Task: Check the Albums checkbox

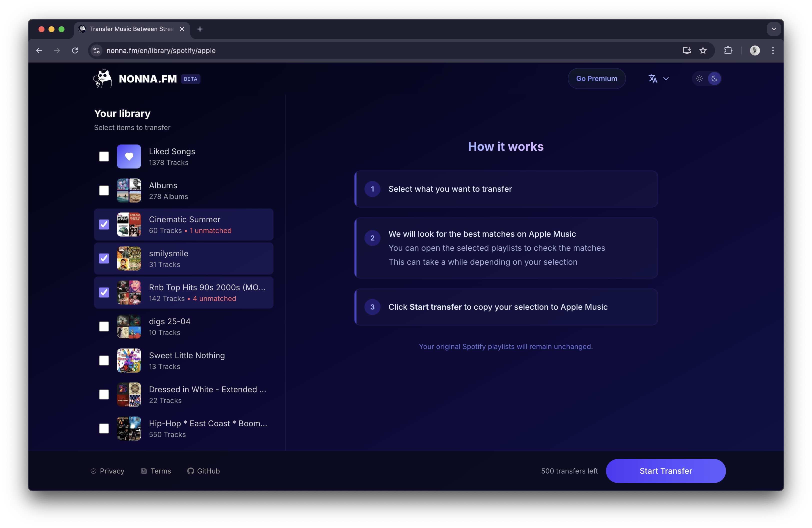Action: pos(104,190)
